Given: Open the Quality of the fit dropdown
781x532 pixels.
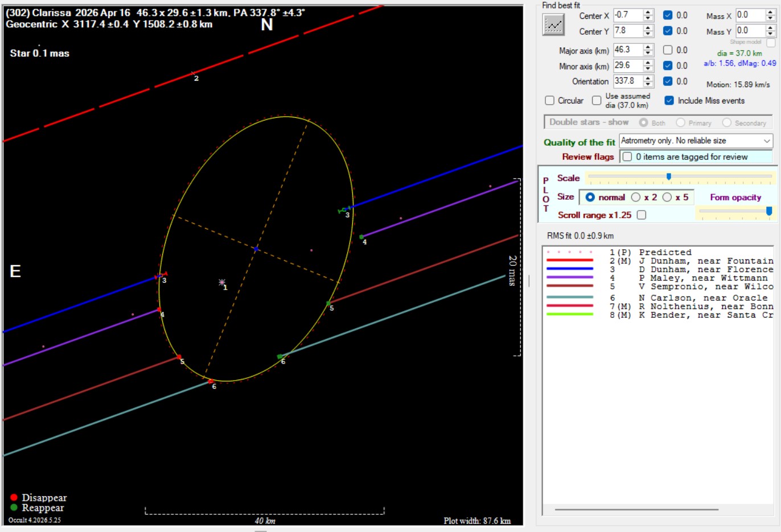Looking at the screenshot, I should 696,141.
